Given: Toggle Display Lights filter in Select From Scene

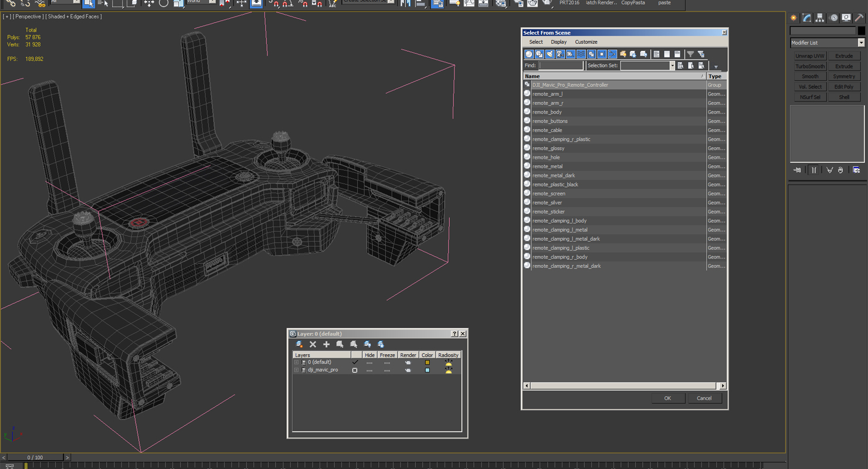Looking at the screenshot, I should click(x=550, y=54).
